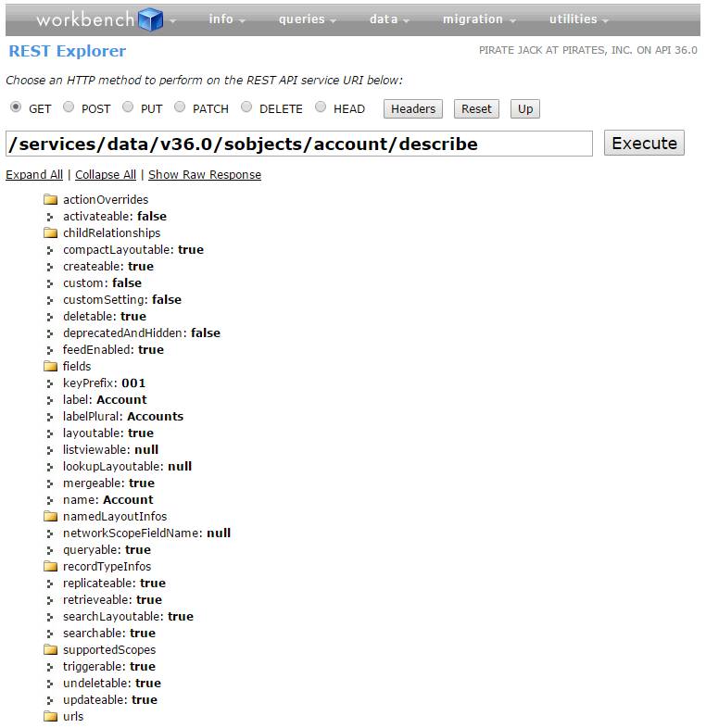Expand the childRelationships tree node
706x728 pixels.
[111, 232]
